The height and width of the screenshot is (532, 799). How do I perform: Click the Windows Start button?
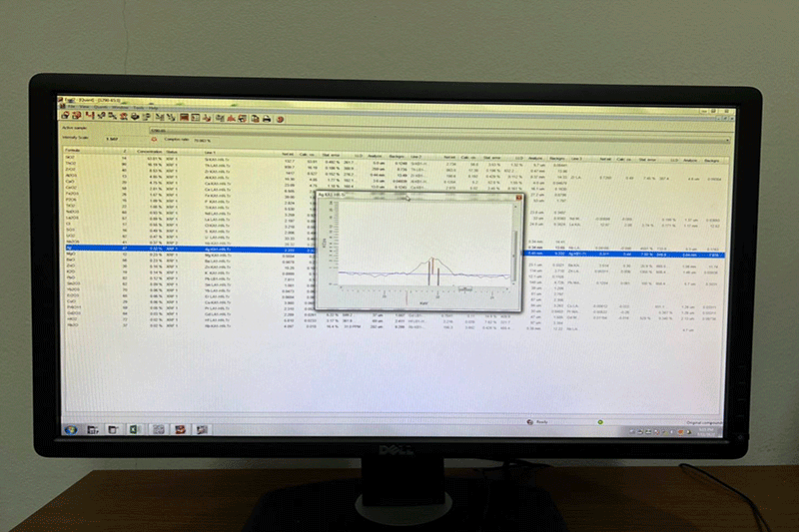[x=71, y=429]
